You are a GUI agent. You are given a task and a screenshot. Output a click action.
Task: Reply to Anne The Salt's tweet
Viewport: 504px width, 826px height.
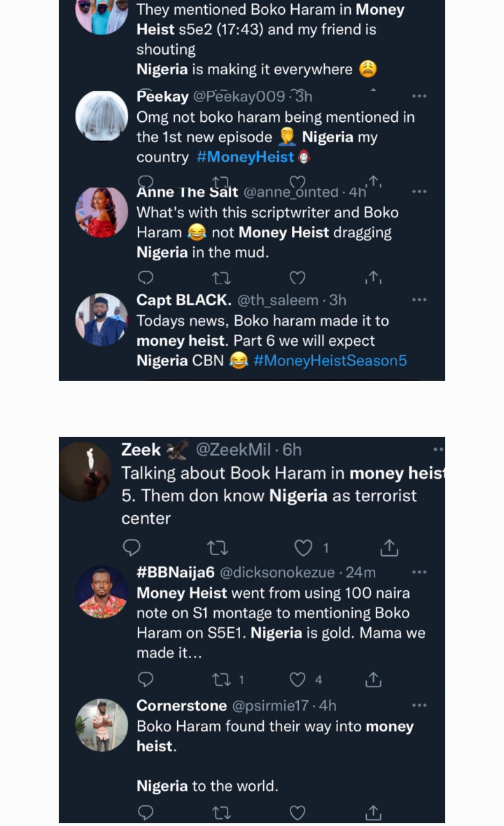pyautogui.click(x=146, y=278)
